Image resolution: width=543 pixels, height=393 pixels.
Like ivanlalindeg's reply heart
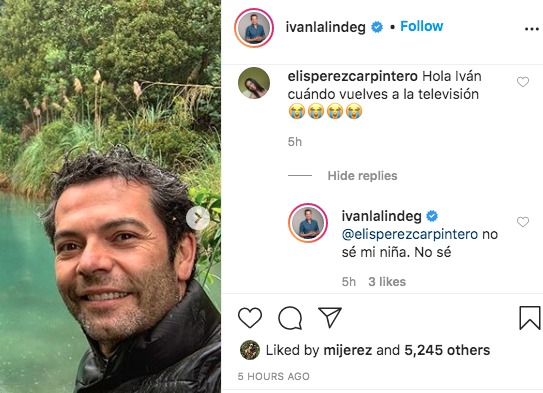(x=523, y=222)
